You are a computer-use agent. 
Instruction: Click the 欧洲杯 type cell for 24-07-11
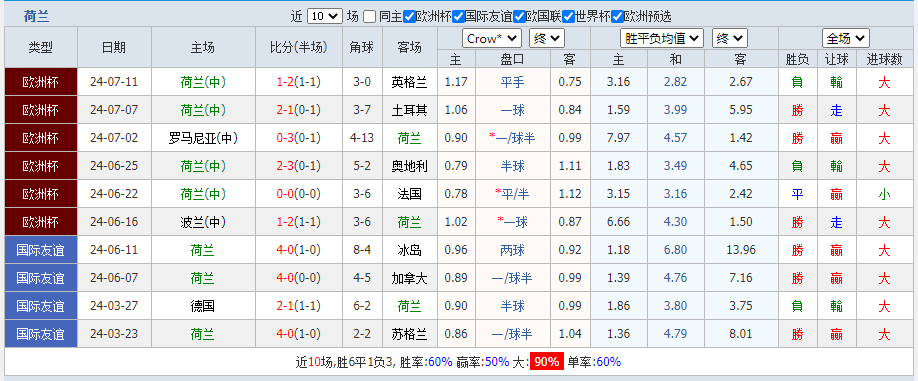tap(40, 82)
